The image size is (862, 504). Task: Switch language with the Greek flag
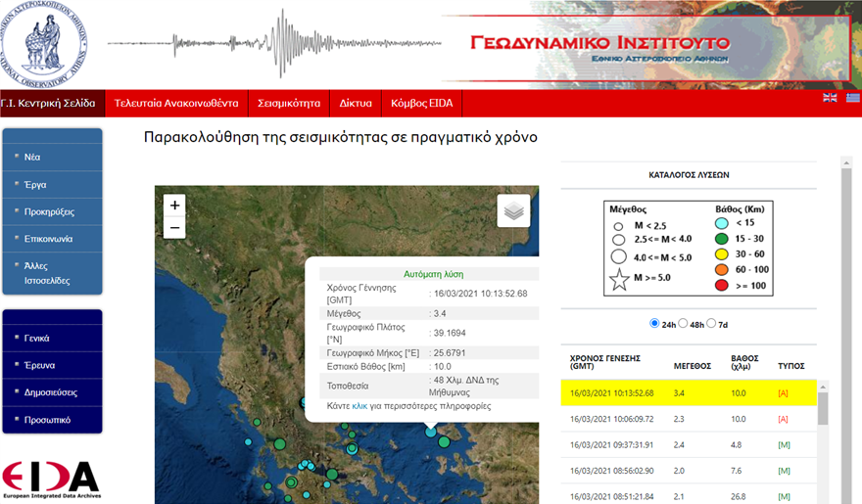pyautogui.click(x=852, y=98)
